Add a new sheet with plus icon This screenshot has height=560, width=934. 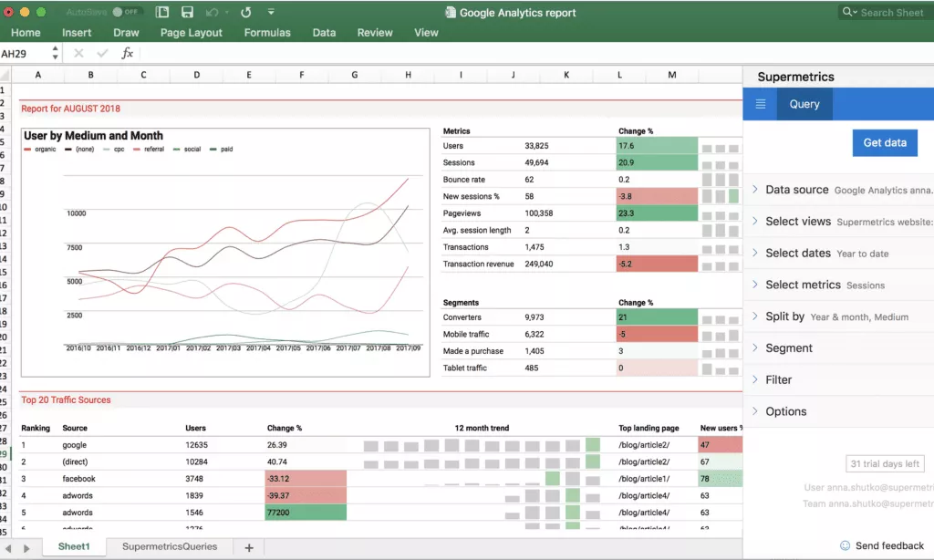[248, 547]
